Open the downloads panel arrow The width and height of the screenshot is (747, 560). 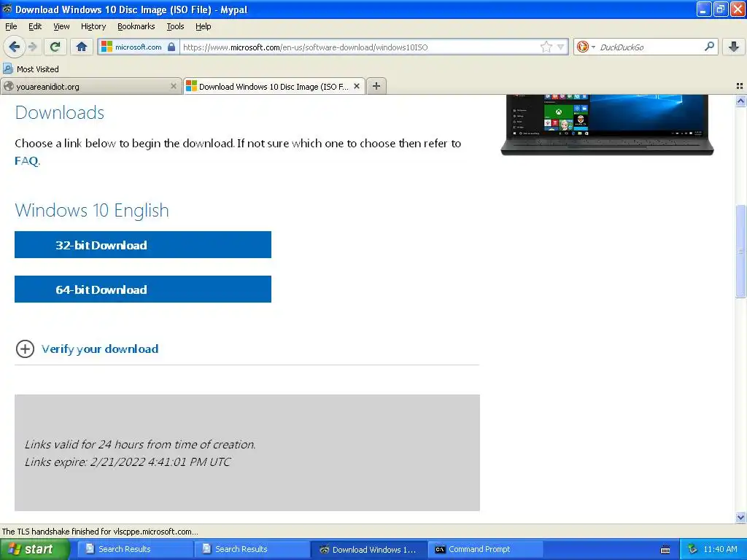point(734,47)
